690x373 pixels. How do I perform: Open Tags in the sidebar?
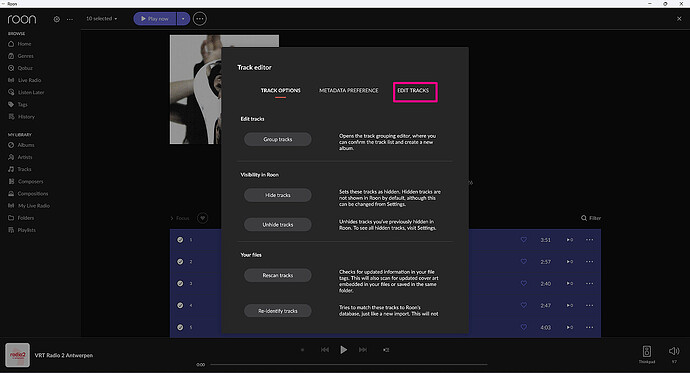point(18,104)
